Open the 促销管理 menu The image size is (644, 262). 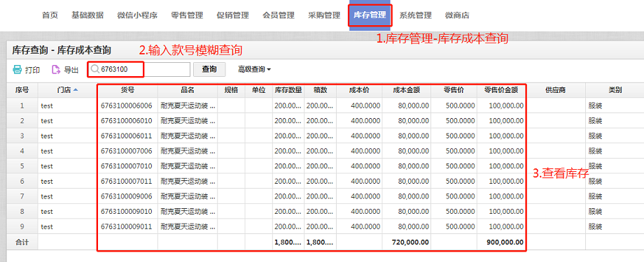click(233, 15)
